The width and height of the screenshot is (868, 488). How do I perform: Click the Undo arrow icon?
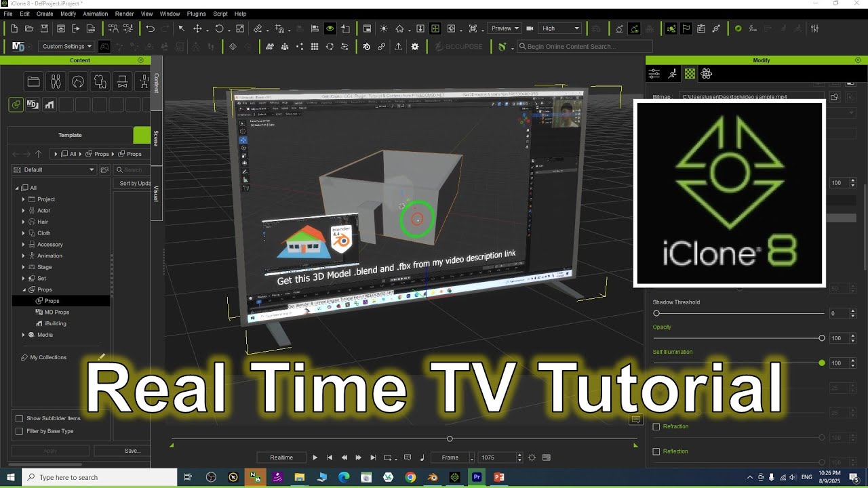click(151, 28)
